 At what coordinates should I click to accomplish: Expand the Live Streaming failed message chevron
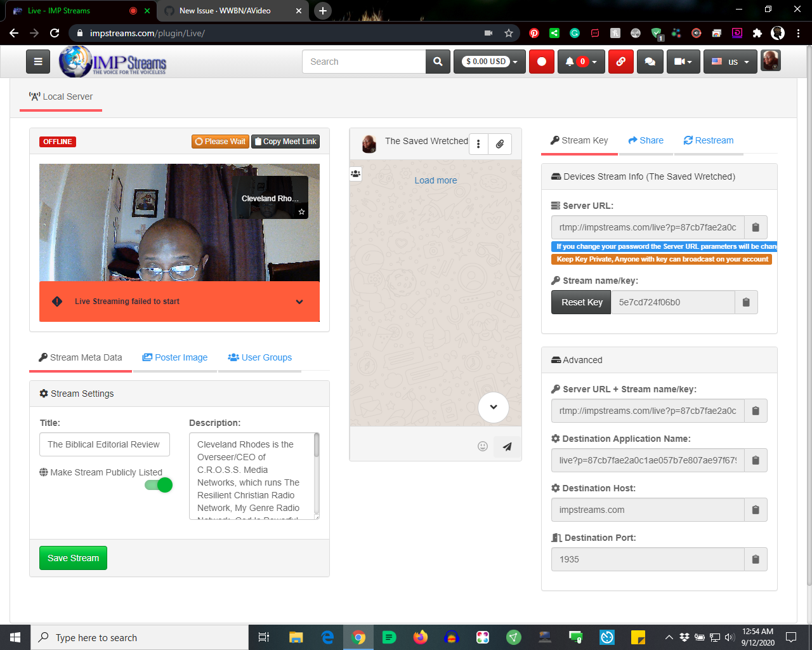point(299,302)
